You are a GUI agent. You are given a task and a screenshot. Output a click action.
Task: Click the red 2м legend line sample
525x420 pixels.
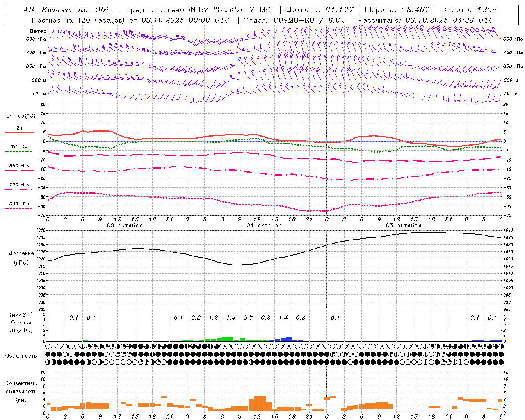19,132
